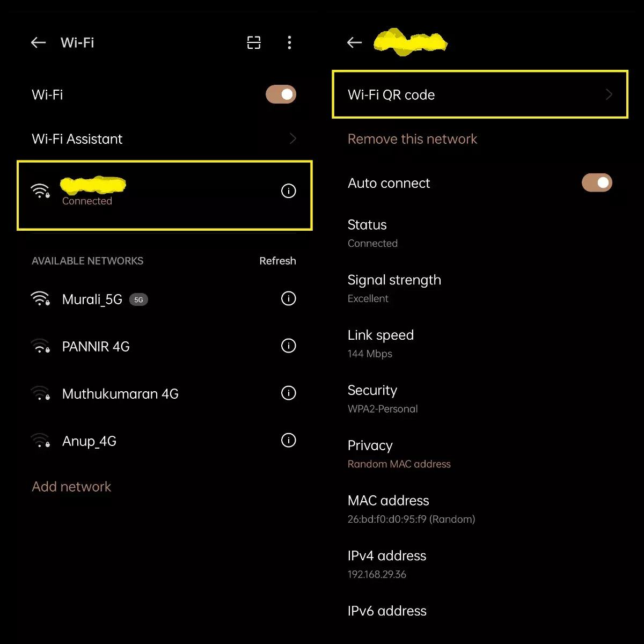644x644 pixels.
Task: Open info for the connected network
Action: [x=289, y=191]
